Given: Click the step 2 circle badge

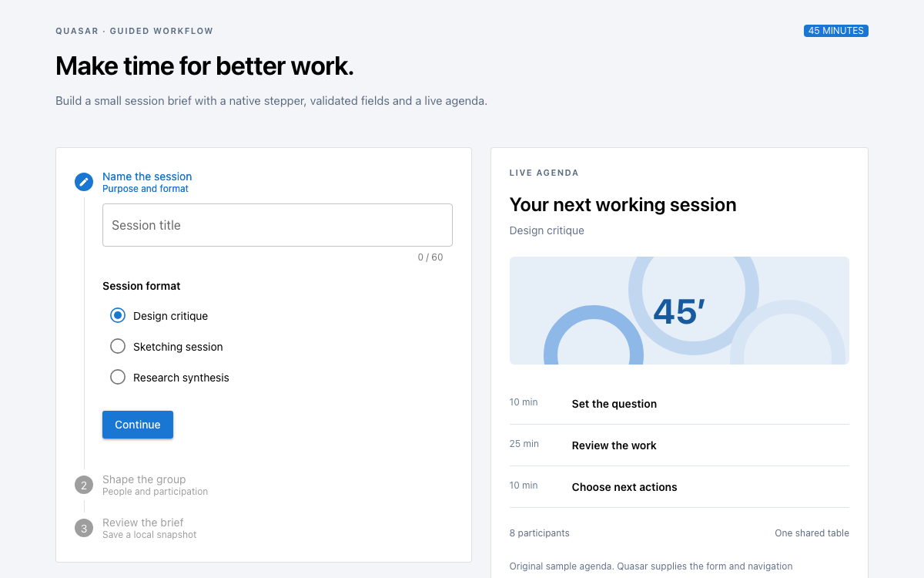Looking at the screenshot, I should coord(84,485).
